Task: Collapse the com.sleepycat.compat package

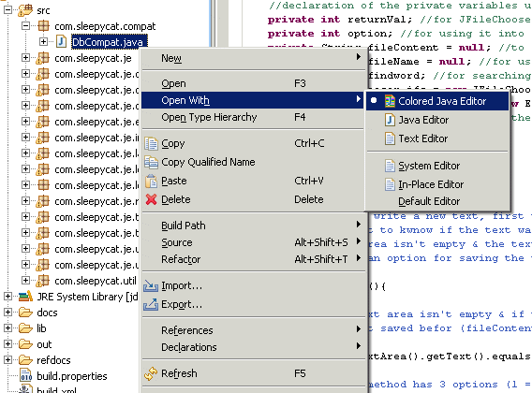Action: 25,26
